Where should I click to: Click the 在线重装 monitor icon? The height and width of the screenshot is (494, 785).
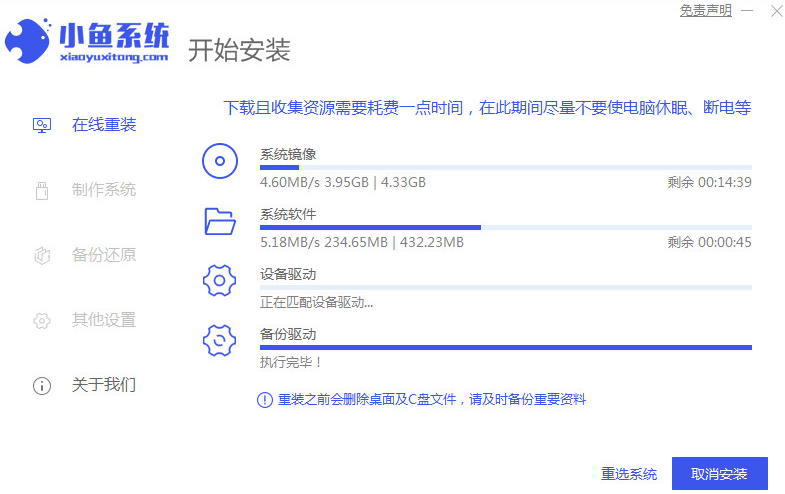(x=42, y=125)
